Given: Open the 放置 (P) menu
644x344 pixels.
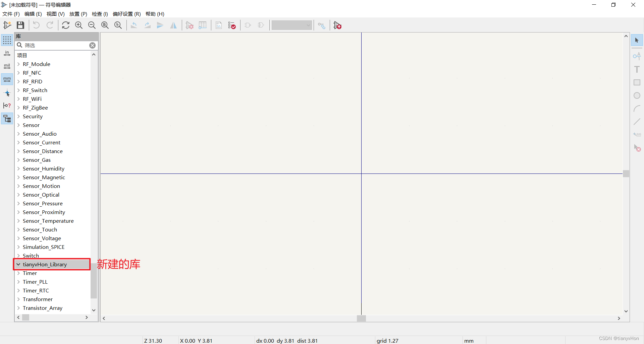Looking at the screenshot, I should click(x=78, y=14).
